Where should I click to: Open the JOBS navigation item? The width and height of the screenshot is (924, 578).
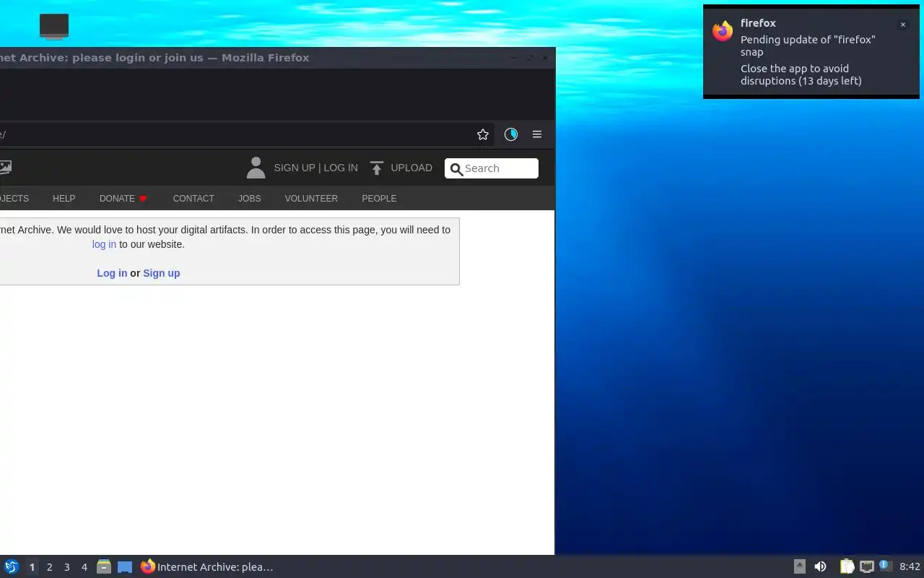[x=249, y=199]
